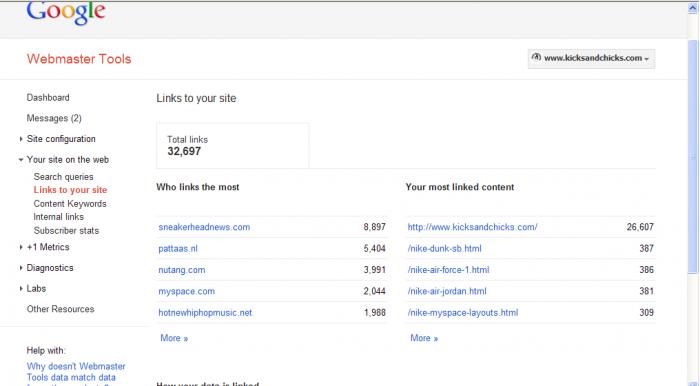Click More under Who links the most

pyautogui.click(x=174, y=338)
